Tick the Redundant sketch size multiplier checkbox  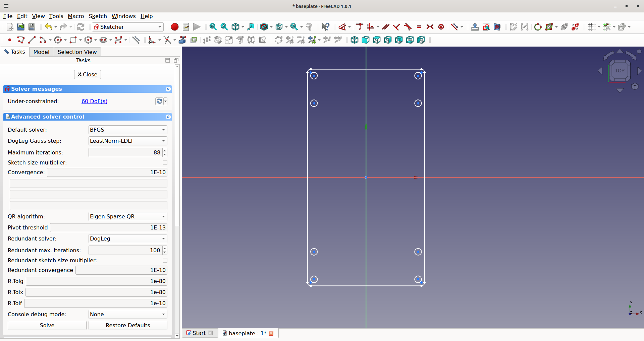(165, 260)
